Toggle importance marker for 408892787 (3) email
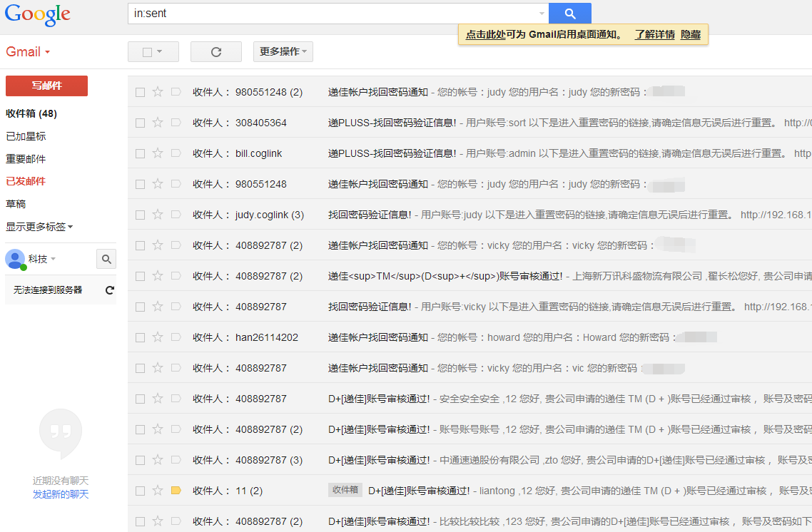Screen dimensions: 812x532 176,460
